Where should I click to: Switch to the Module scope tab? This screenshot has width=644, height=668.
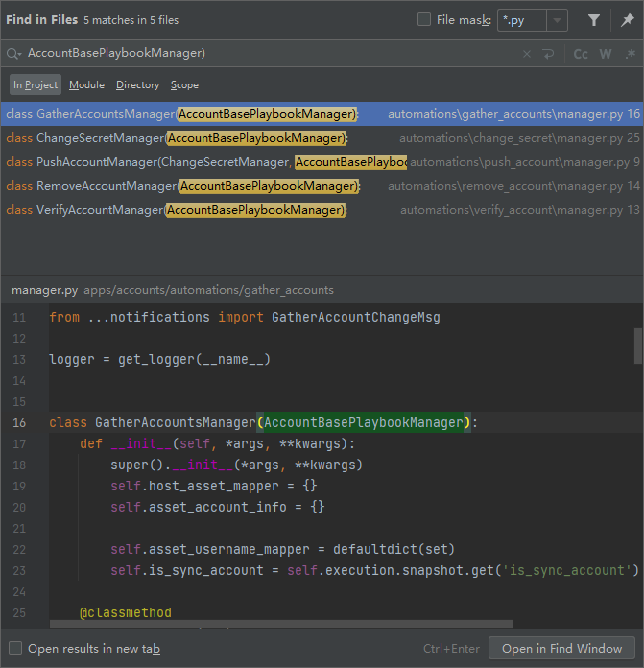point(86,85)
